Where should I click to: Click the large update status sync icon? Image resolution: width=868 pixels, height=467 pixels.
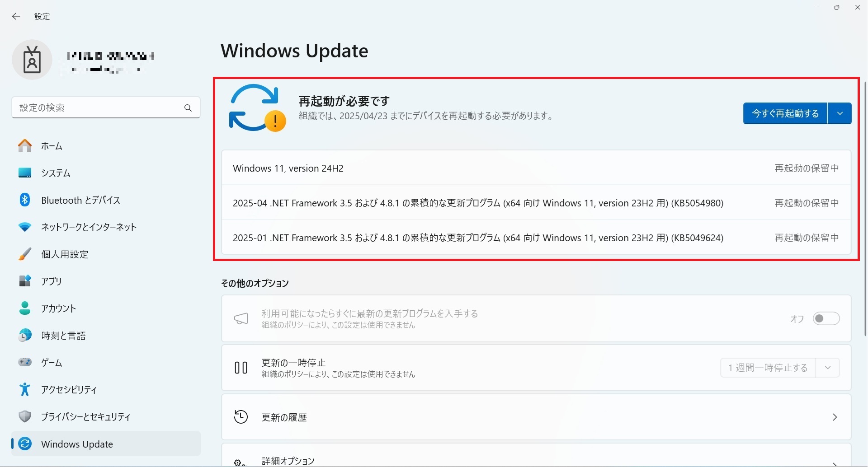pos(257,108)
